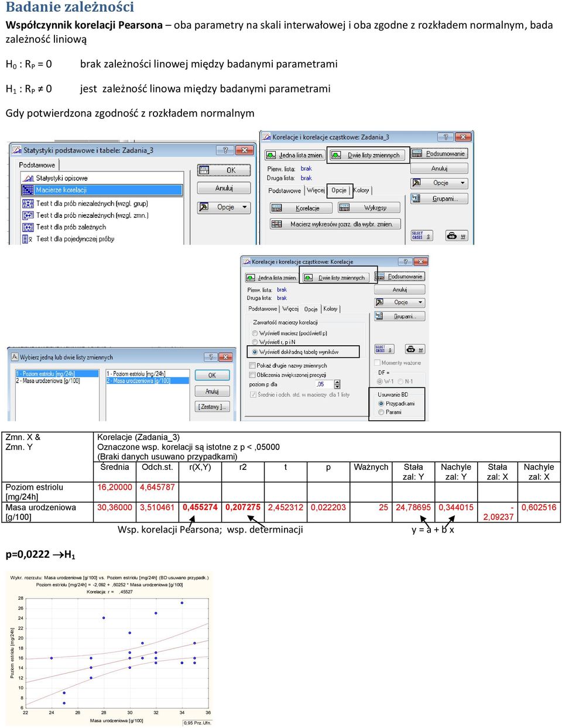562x728 pixels.
Task: Open Podstawowe tab in Zadania_3 correlation window
Action: [285, 191]
